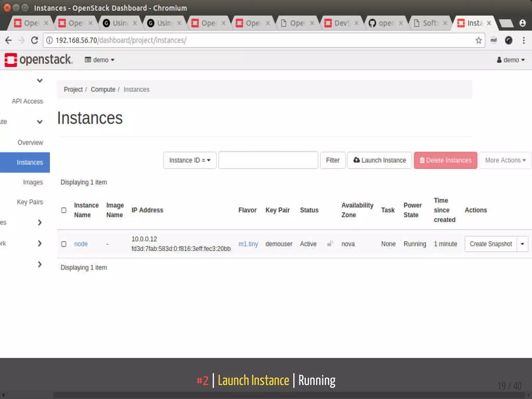Open the Key Pairs sidebar item
This screenshot has height=399, width=532.
click(x=30, y=202)
